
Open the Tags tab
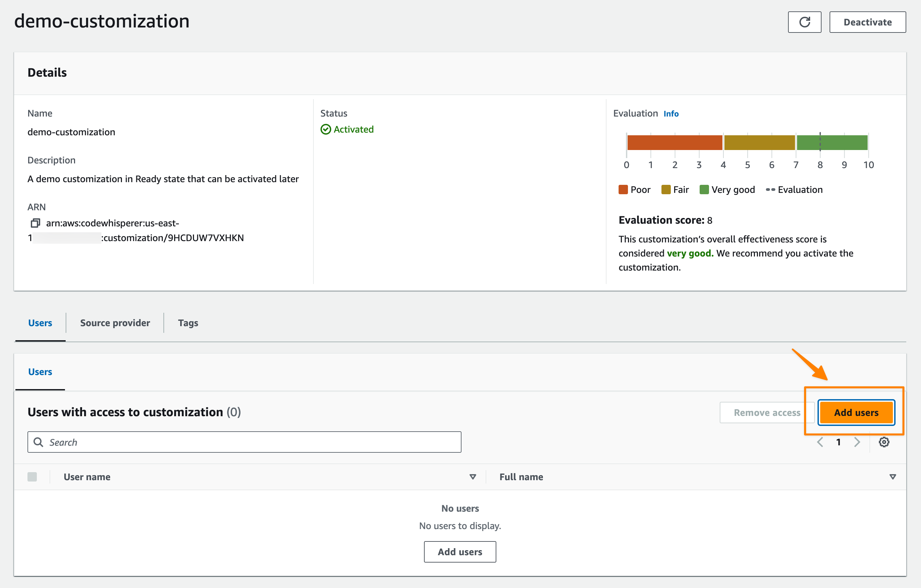pos(188,323)
